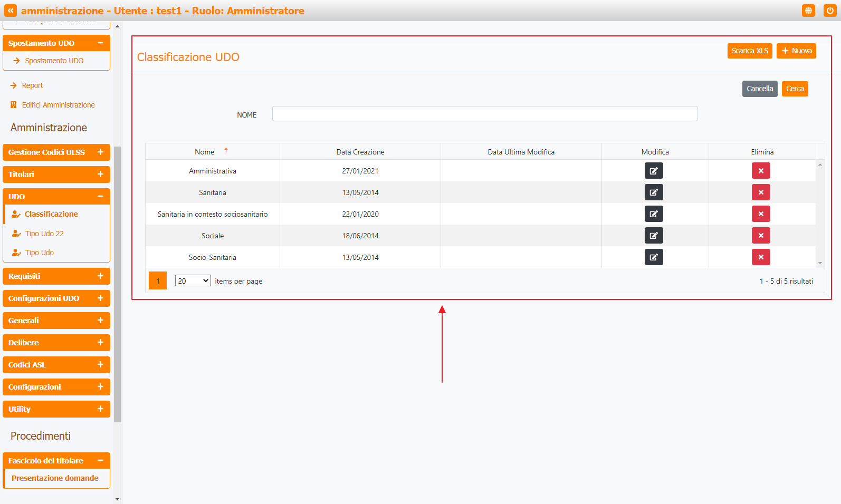Click in the NOME search field
Viewport: 841px width, 504px height.
pos(484,114)
